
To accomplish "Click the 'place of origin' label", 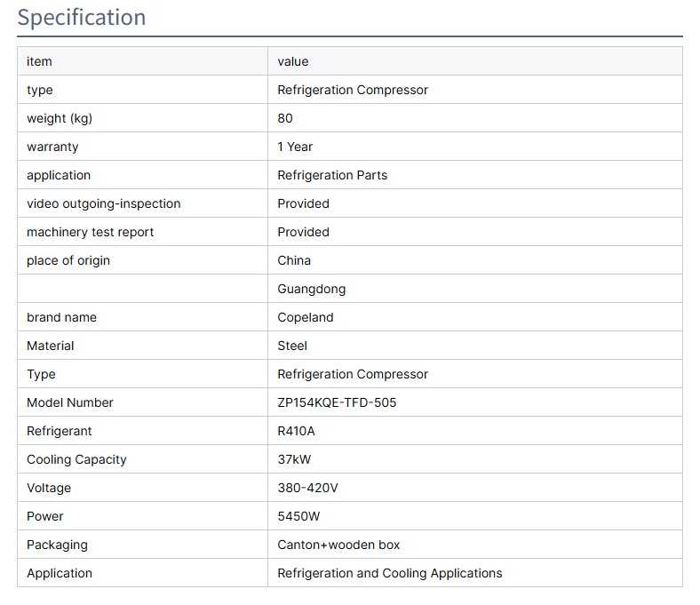I will (68, 260).
